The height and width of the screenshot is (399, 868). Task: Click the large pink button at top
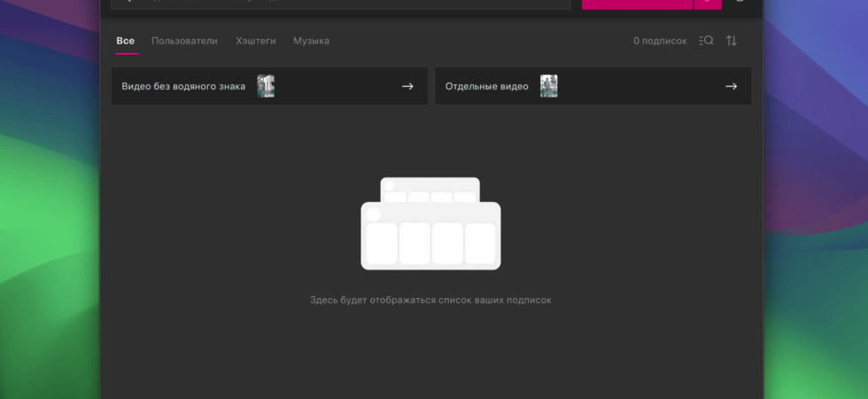pyautogui.click(x=637, y=4)
